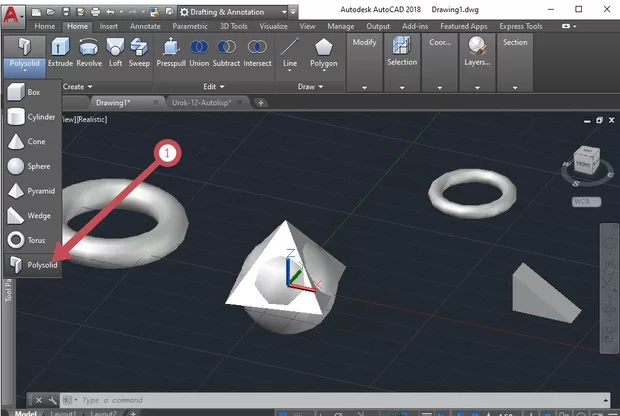This screenshot has width=620, height=416.
Task: Click the WCS coordinate system button
Action: tap(582, 201)
